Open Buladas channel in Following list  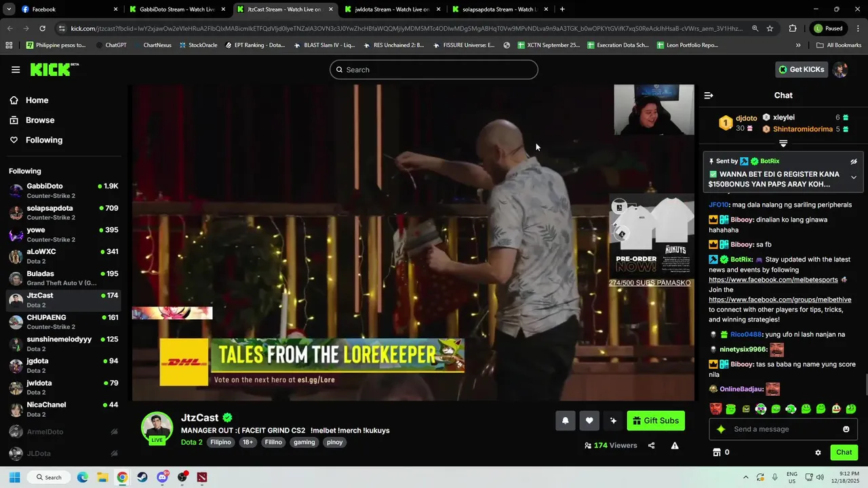point(64,278)
